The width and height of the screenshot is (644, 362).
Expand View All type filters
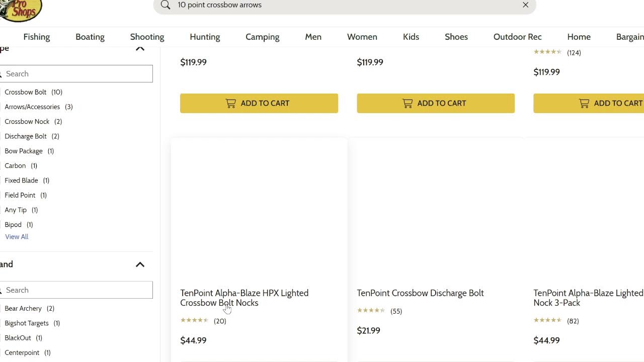pos(17,237)
